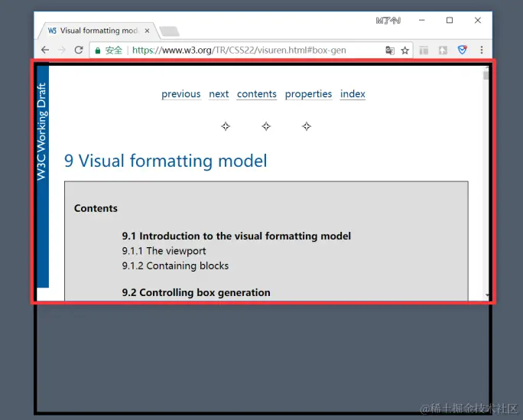Open 9.2 Controlling box generation entry
The height and width of the screenshot is (420, 523).
pos(196,292)
